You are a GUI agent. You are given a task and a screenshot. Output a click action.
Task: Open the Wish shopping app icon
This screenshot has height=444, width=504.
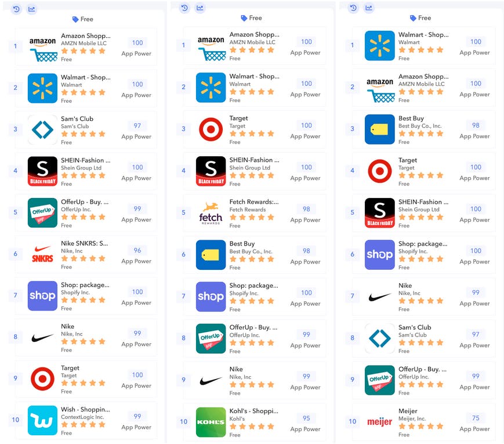[x=42, y=420]
